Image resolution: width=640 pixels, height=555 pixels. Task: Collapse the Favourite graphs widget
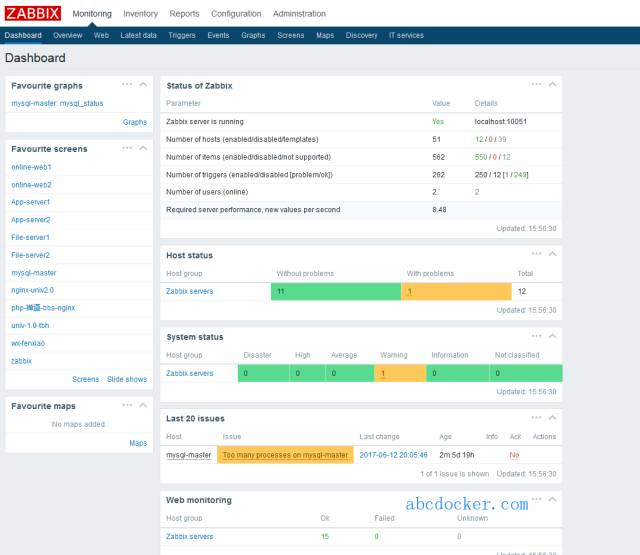[x=143, y=84]
